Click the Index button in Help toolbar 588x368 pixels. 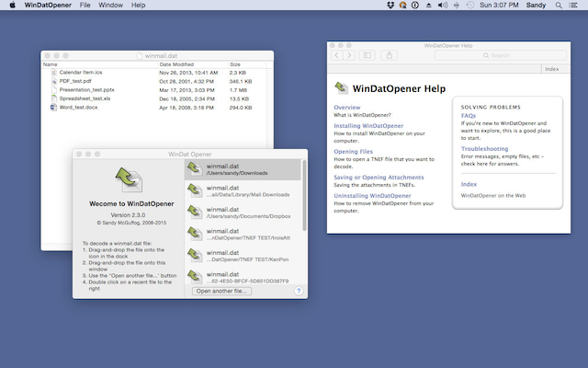pos(551,69)
